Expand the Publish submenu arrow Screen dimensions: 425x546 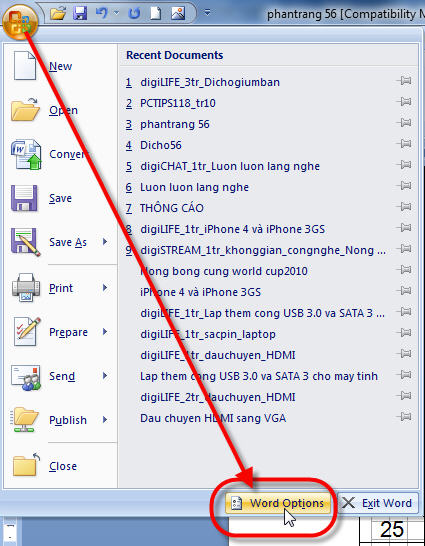coord(105,420)
